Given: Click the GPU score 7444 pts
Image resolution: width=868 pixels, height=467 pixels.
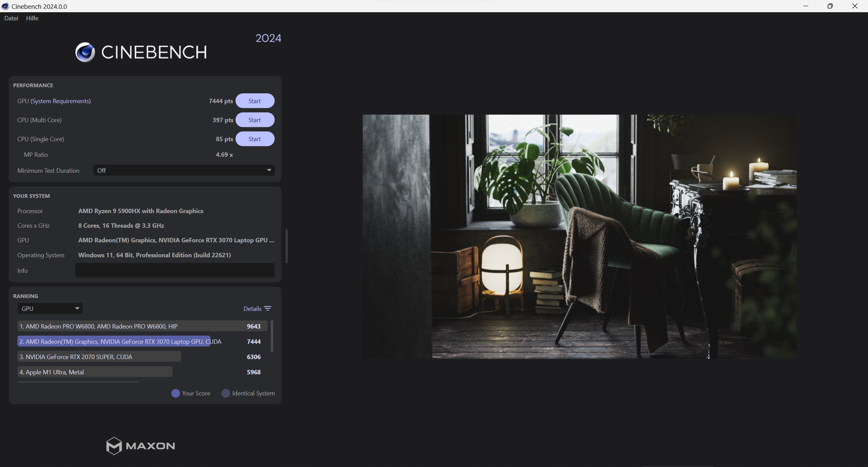Looking at the screenshot, I should point(221,101).
